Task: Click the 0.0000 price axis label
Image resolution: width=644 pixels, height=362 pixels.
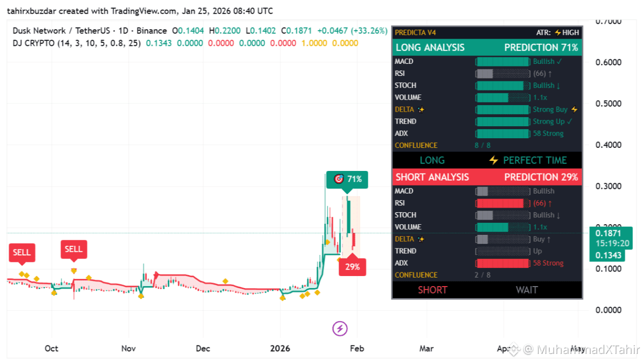Action: 609,310
